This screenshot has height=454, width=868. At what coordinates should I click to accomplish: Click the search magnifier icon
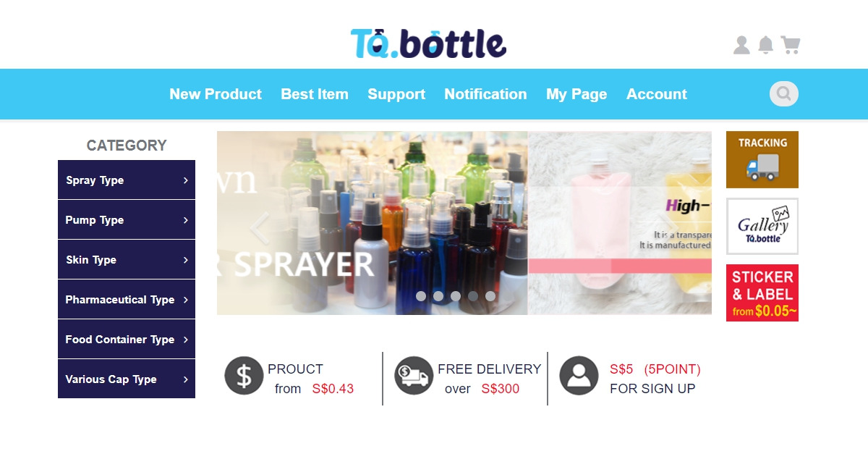tap(784, 94)
